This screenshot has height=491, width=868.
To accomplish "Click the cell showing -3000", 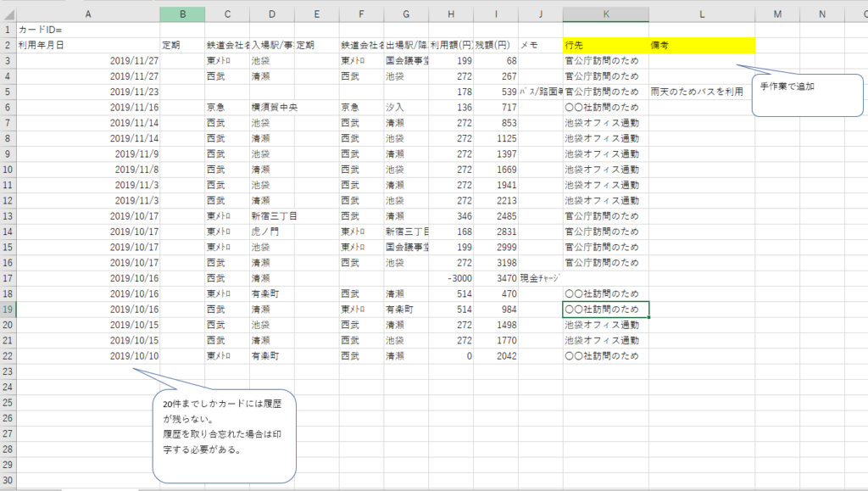I will (450, 278).
